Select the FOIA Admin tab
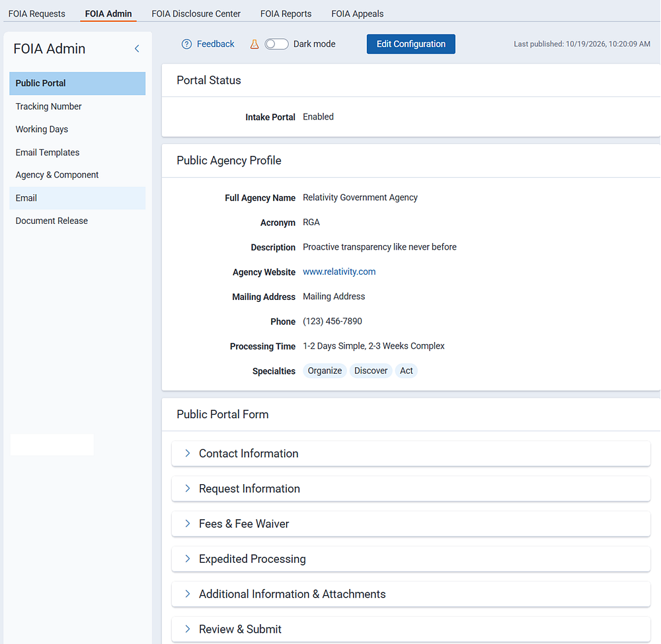Screen dimensions: 661x644 (x=108, y=14)
